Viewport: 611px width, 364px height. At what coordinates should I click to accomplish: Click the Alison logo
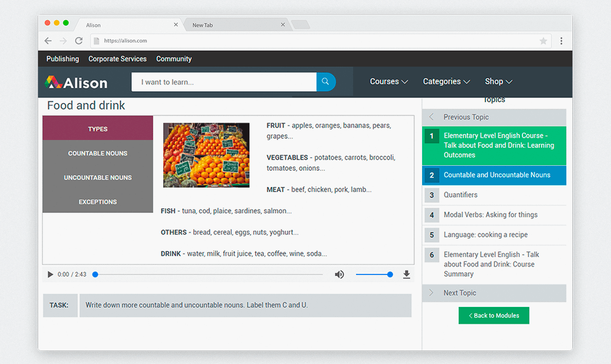tap(76, 82)
